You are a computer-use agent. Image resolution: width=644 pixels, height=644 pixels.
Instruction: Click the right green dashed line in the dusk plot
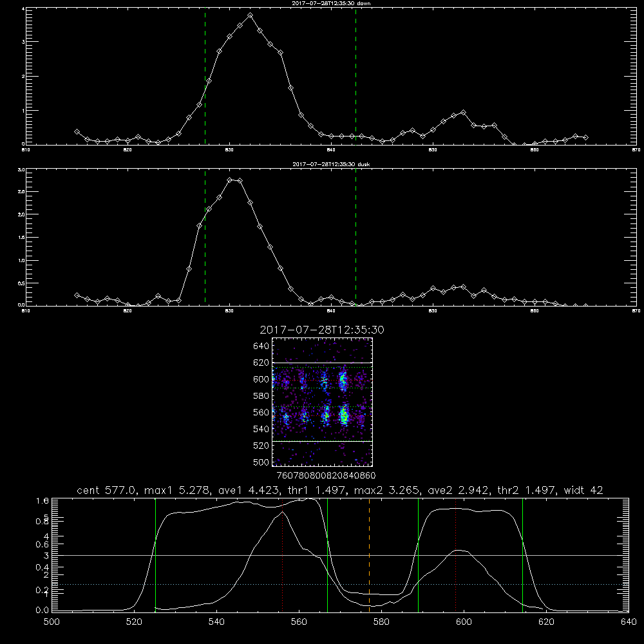355,237
